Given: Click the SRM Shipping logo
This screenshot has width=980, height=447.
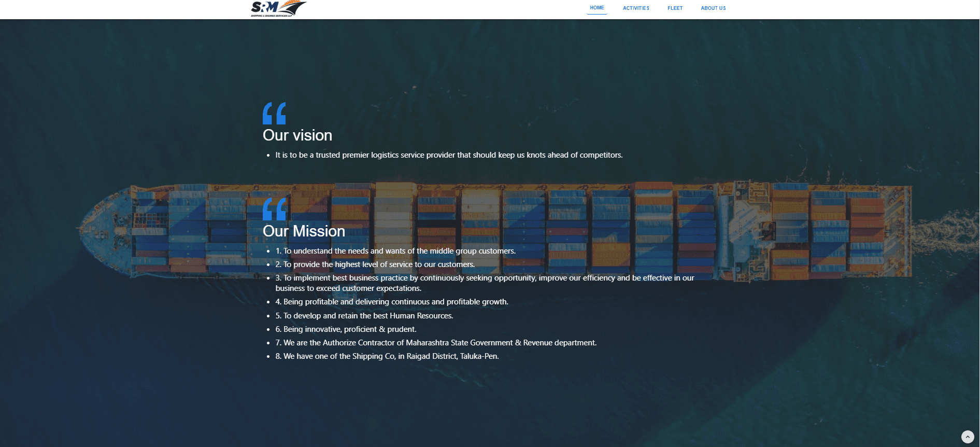Looking at the screenshot, I should pyautogui.click(x=278, y=9).
